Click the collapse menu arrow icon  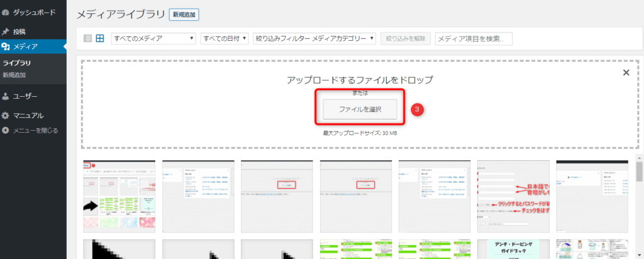tap(6, 131)
